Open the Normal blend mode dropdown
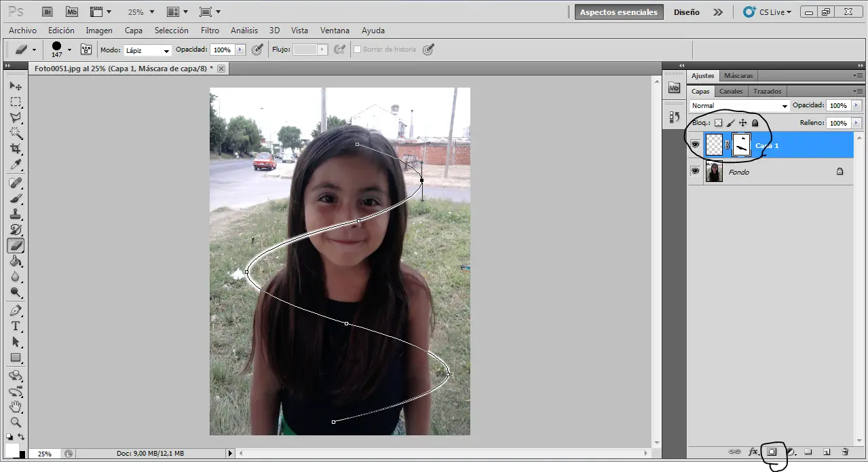The image size is (868, 472). [x=740, y=106]
